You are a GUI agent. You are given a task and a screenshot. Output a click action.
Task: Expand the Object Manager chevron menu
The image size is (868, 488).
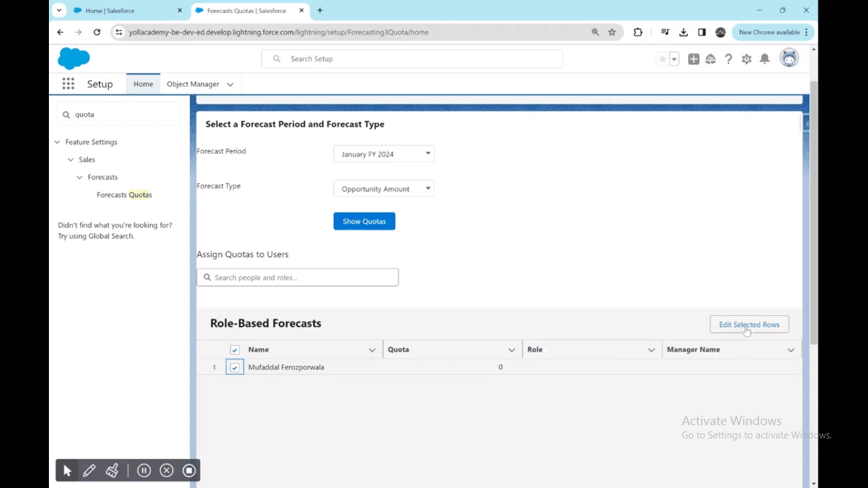230,84
